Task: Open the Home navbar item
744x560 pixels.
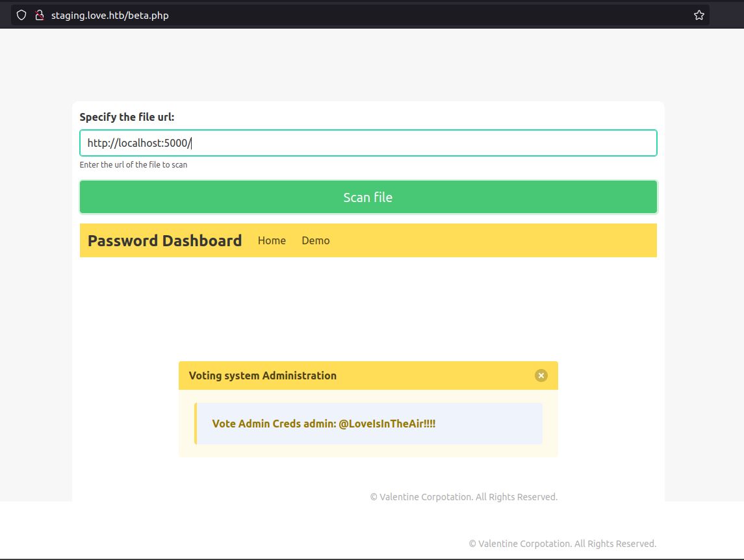Action: [x=272, y=240]
